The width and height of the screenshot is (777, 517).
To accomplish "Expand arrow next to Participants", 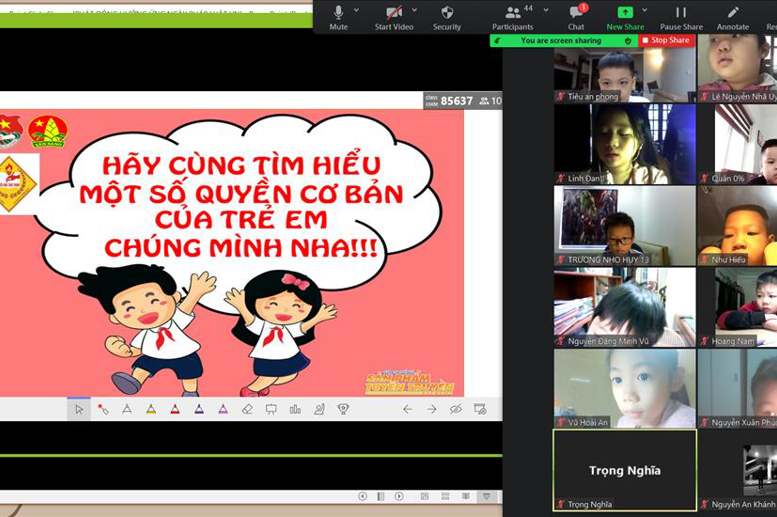I will pos(546,10).
